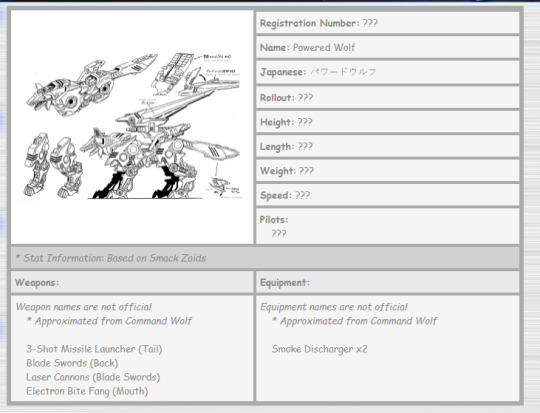Select 'Electron Bite Fang (Mouth)' entry
Viewport: 540px width, 413px height.
[87, 391]
